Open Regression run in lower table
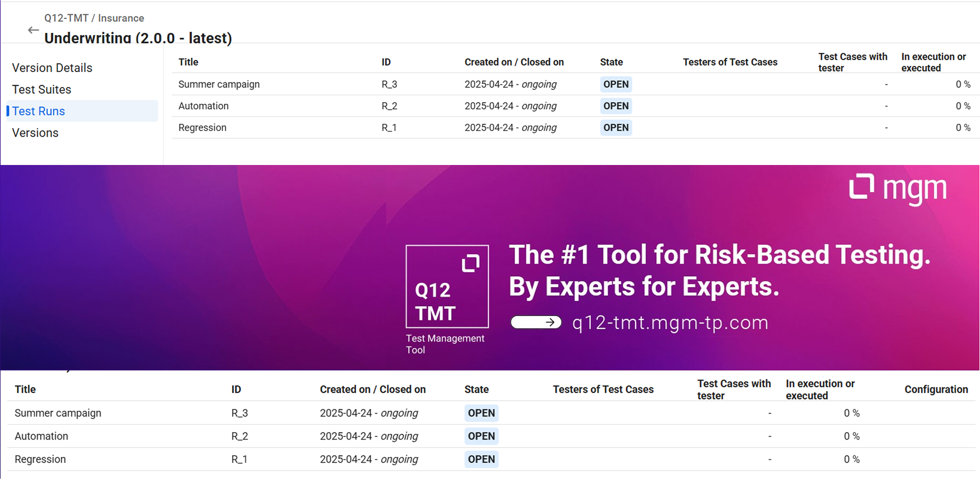The height and width of the screenshot is (479, 980). tap(40, 459)
